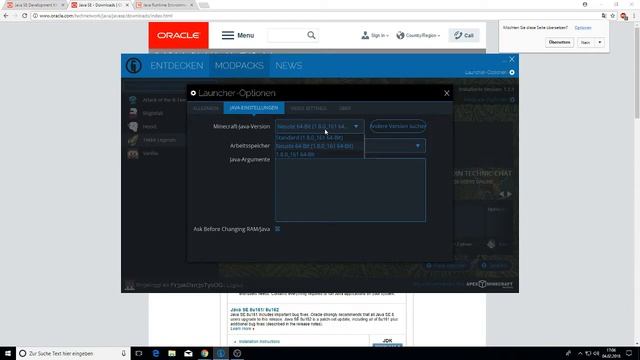Click the Windows taskbar search box
640x360 pixels.
(73, 353)
